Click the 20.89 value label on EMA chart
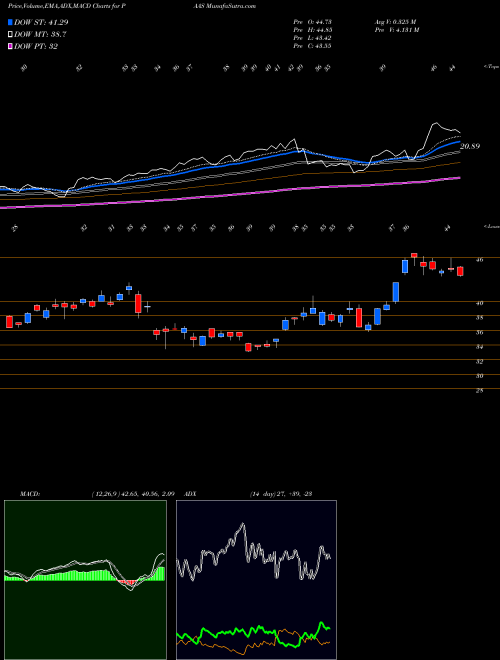The width and height of the screenshot is (500, 660). [x=470, y=146]
